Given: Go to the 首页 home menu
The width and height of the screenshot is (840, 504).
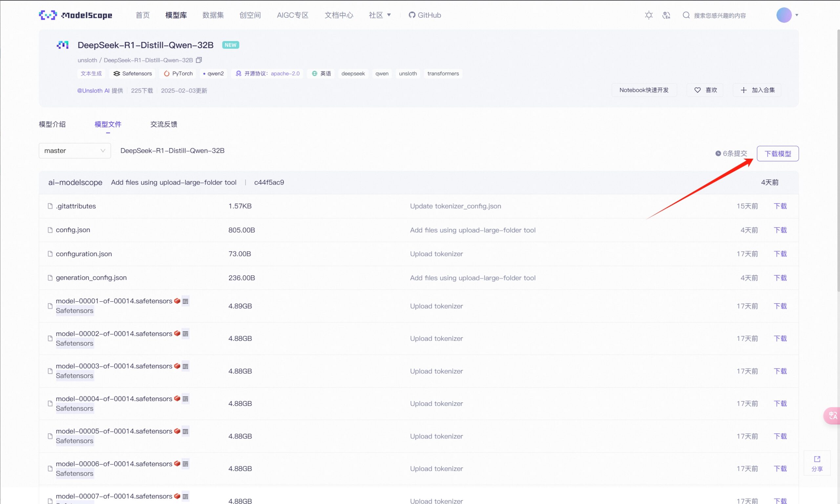Looking at the screenshot, I should click(x=142, y=15).
